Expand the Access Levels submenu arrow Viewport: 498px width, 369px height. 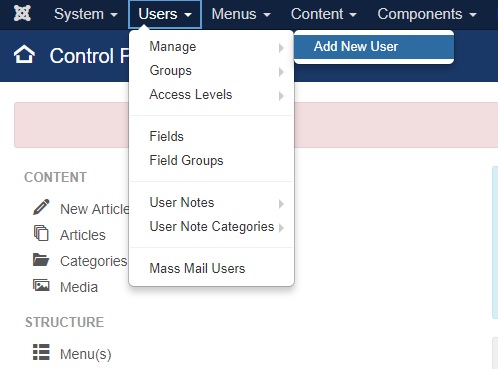[281, 96]
